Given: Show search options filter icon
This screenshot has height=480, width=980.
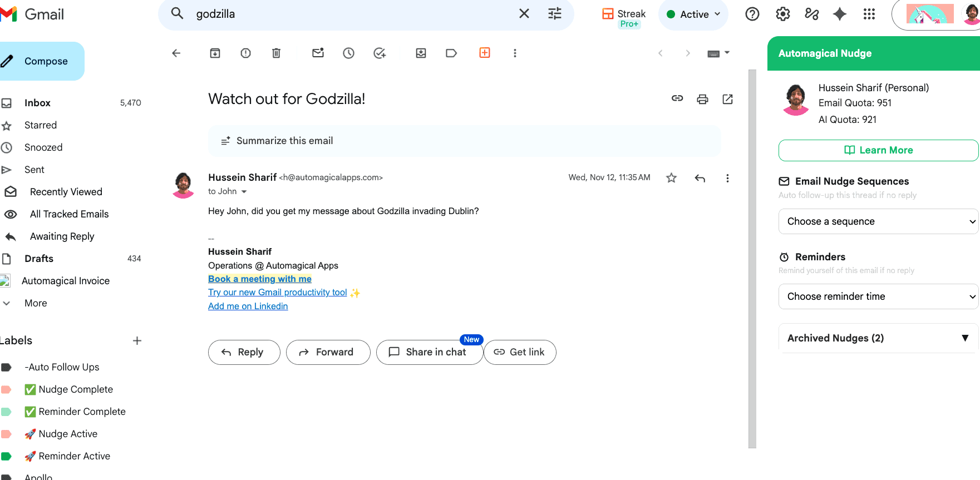Looking at the screenshot, I should [x=555, y=14].
